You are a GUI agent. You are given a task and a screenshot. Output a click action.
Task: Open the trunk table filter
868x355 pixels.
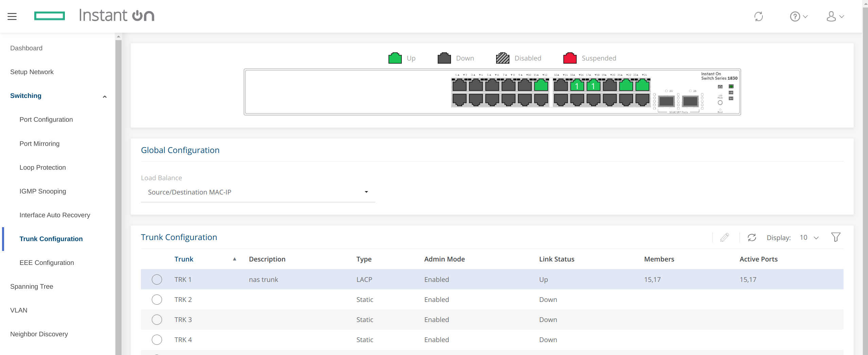point(836,237)
